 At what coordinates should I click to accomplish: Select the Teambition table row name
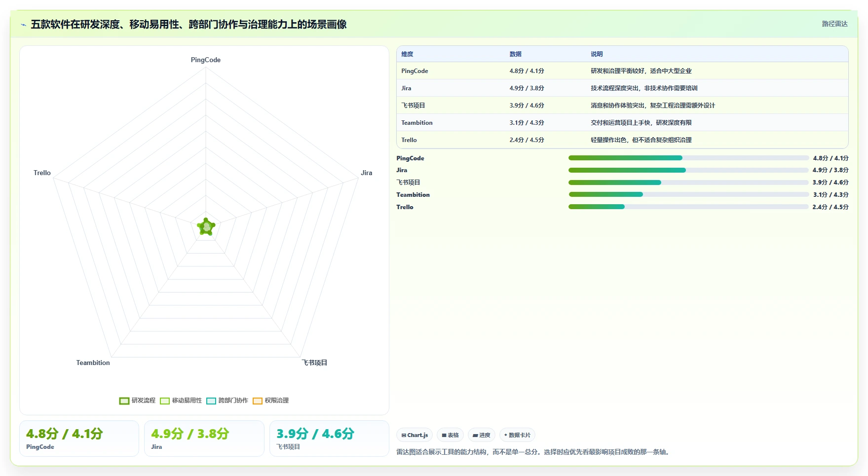point(417,123)
